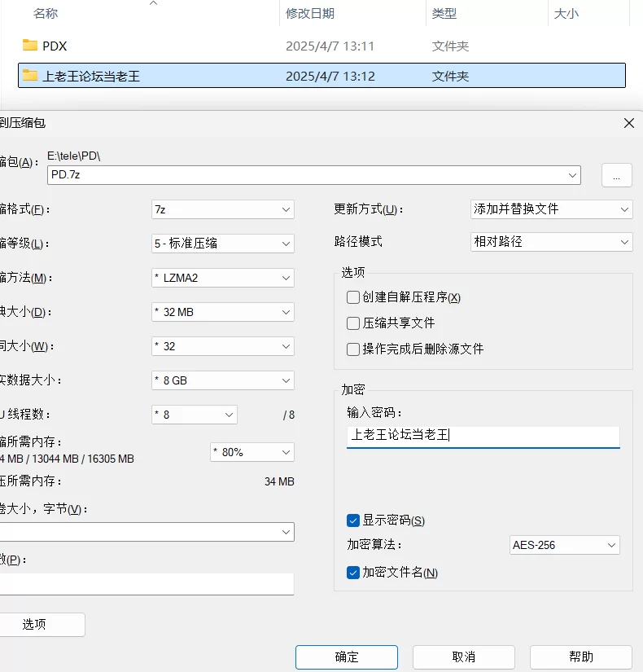Toggle the 加密文件名 checkbox
Viewport: 643px width, 672px height.
(x=353, y=573)
